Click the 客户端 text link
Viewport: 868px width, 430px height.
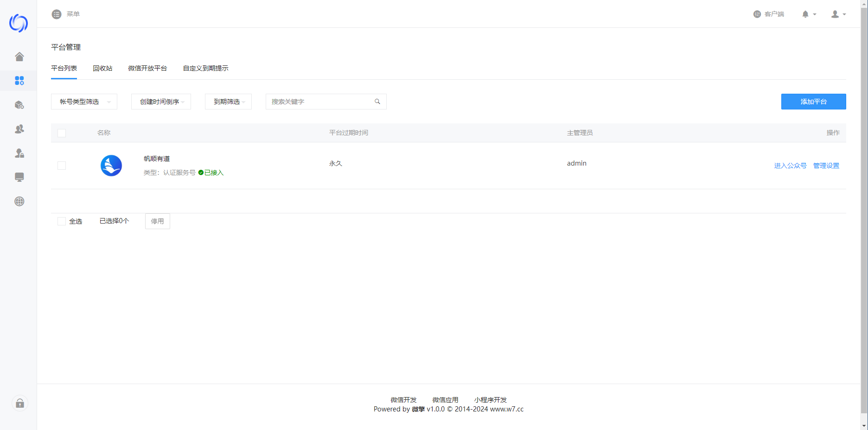click(774, 14)
